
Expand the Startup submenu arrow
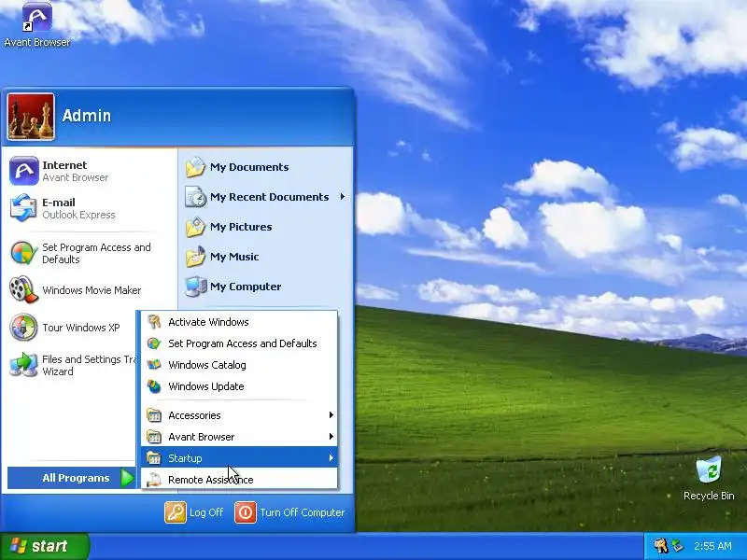[331, 458]
